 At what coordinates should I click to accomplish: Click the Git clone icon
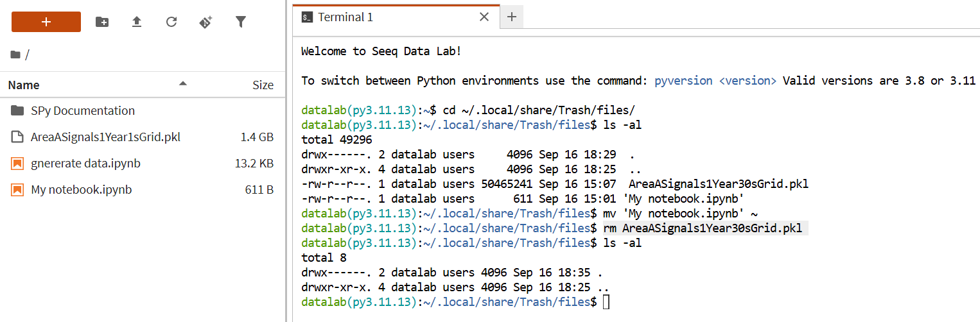pos(206,22)
